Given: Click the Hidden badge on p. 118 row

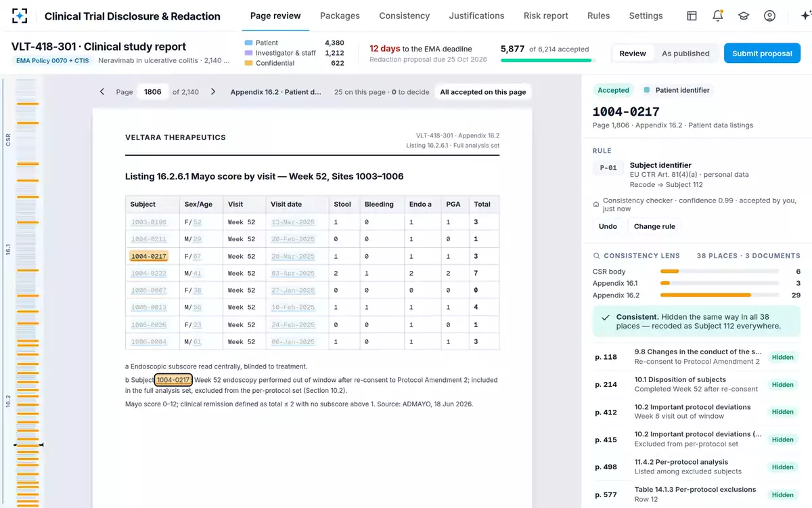Looking at the screenshot, I should (x=782, y=357).
